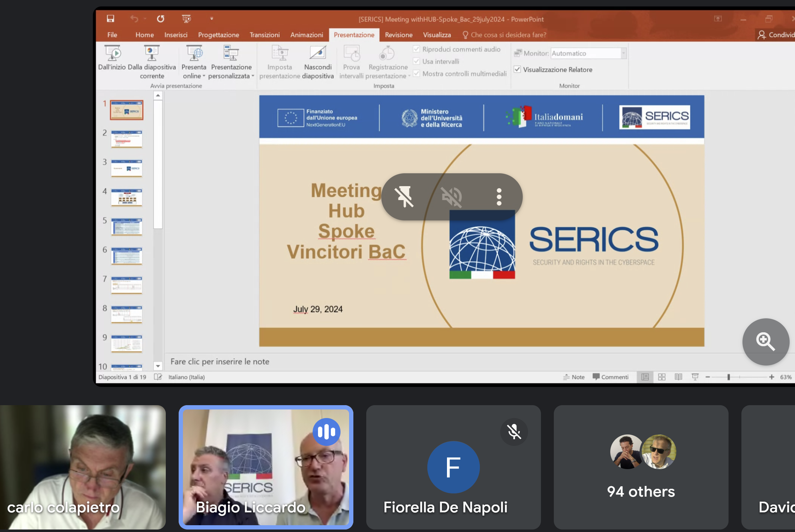Toggle Mostra controlli multimediali checkbox

[x=417, y=74]
